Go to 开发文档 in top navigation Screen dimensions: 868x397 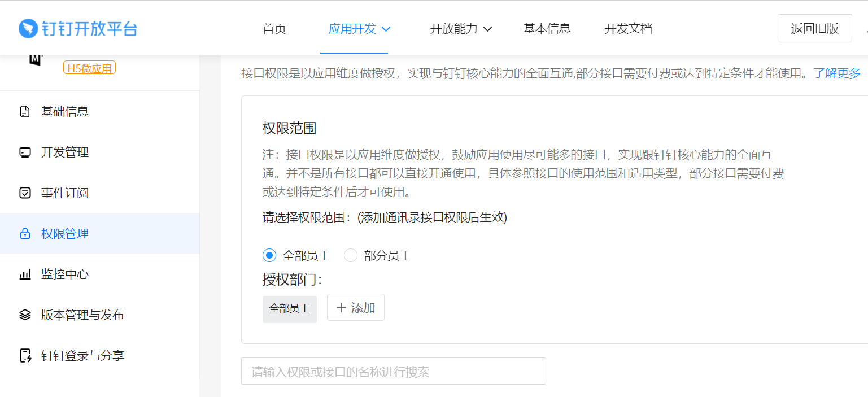click(628, 29)
